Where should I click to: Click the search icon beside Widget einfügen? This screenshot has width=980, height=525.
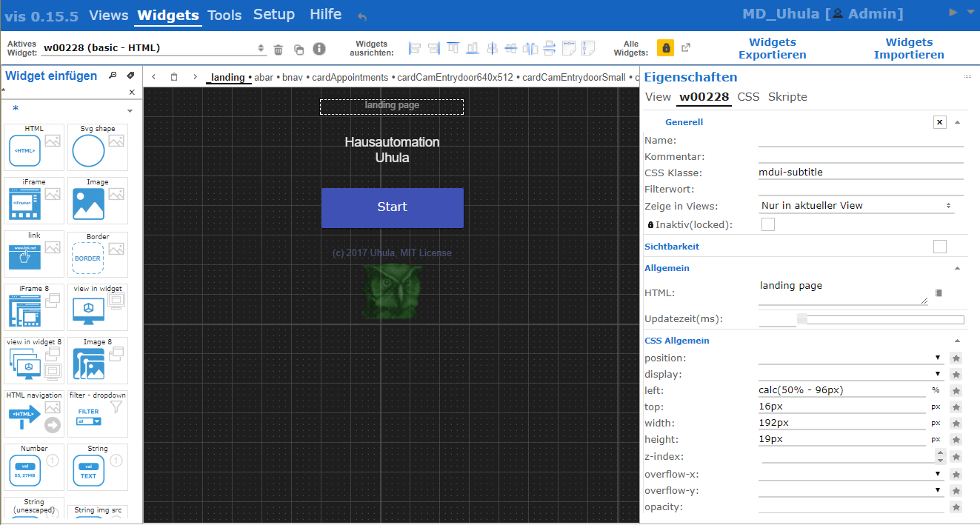tap(113, 76)
